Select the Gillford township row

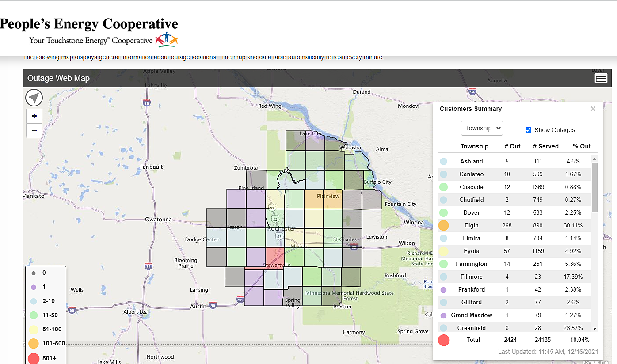(x=514, y=303)
